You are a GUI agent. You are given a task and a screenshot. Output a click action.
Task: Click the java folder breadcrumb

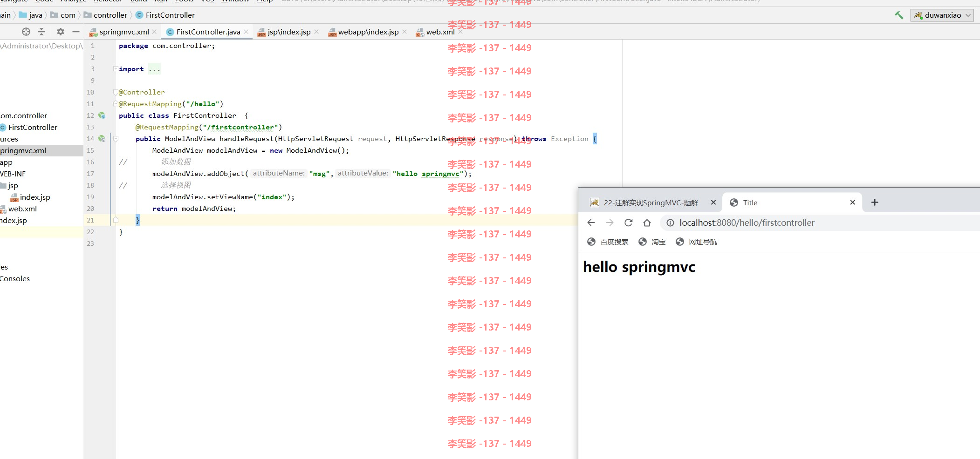[x=31, y=15]
